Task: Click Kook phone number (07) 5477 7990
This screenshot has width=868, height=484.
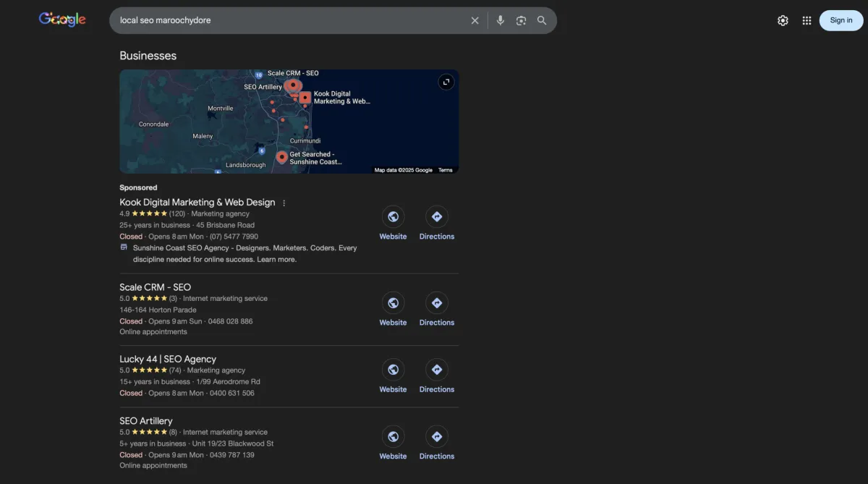Action: click(234, 237)
